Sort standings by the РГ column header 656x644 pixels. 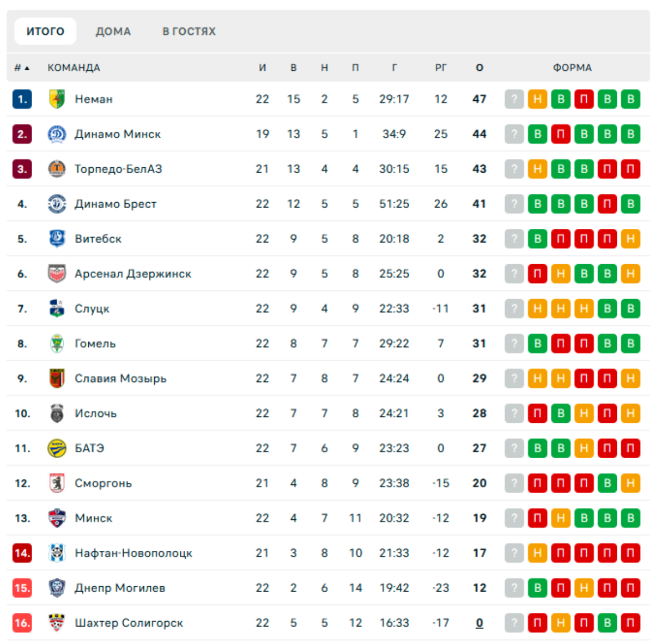coord(441,68)
